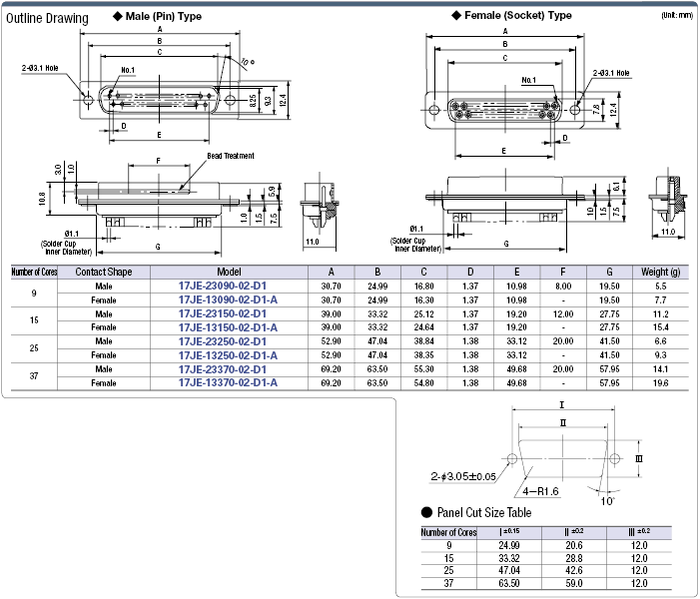700x599 pixels.
Task: Click the '2-φ3.05±0.05' dimension label
Action: click(x=463, y=476)
